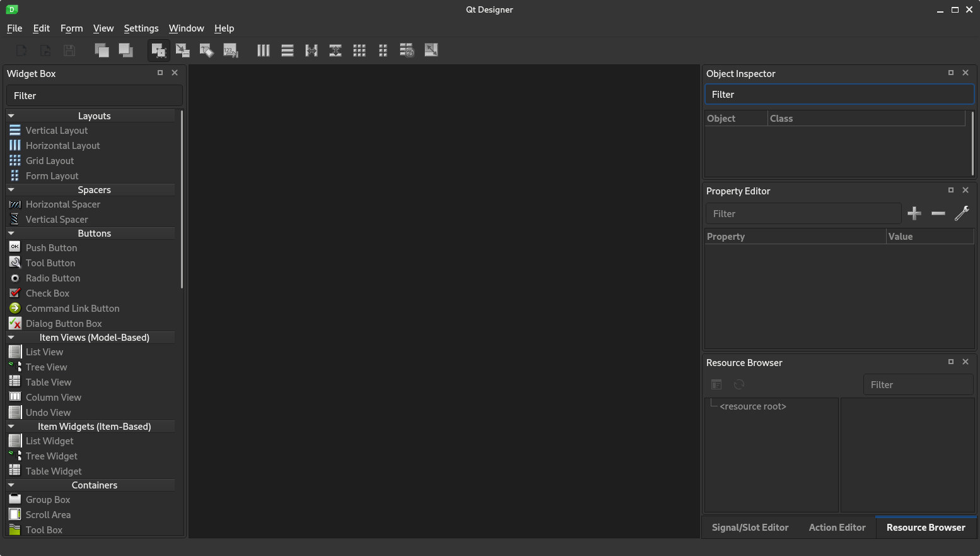This screenshot has height=556, width=980.
Task: Close the Object Inspector panel
Action: [965, 73]
